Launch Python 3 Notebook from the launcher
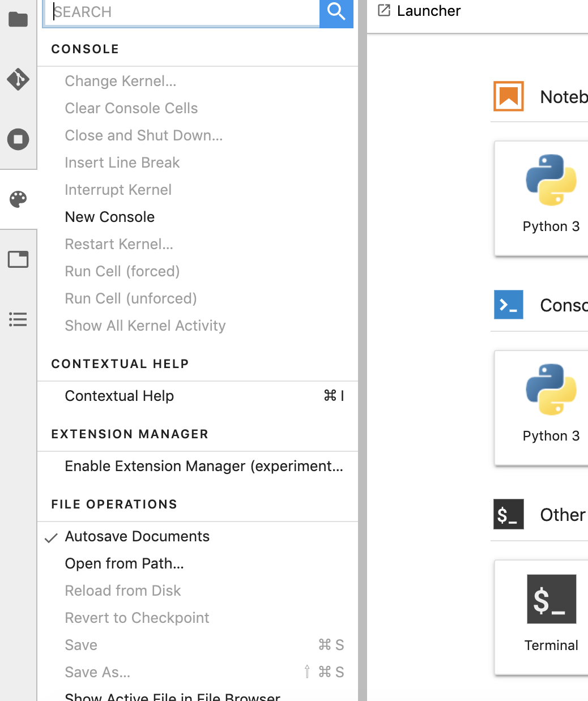 coord(551,195)
